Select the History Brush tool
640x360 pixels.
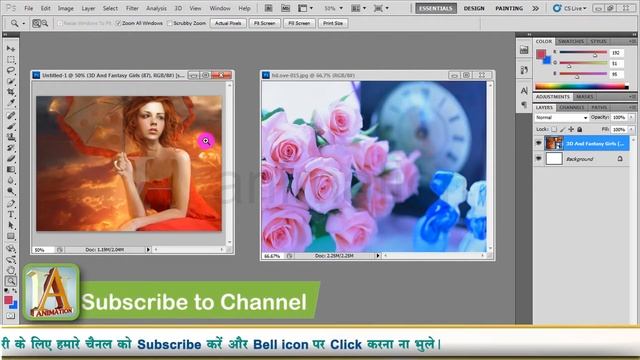tap(11, 148)
